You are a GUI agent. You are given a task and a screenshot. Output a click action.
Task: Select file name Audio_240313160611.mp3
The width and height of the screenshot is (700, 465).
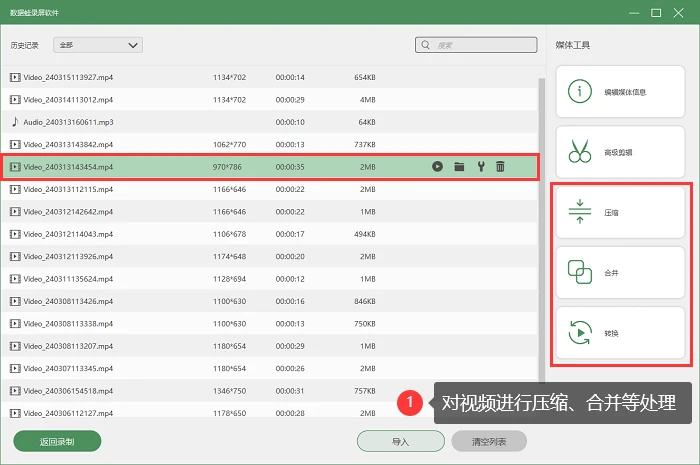pyautogui.click(x=68, y=122)
